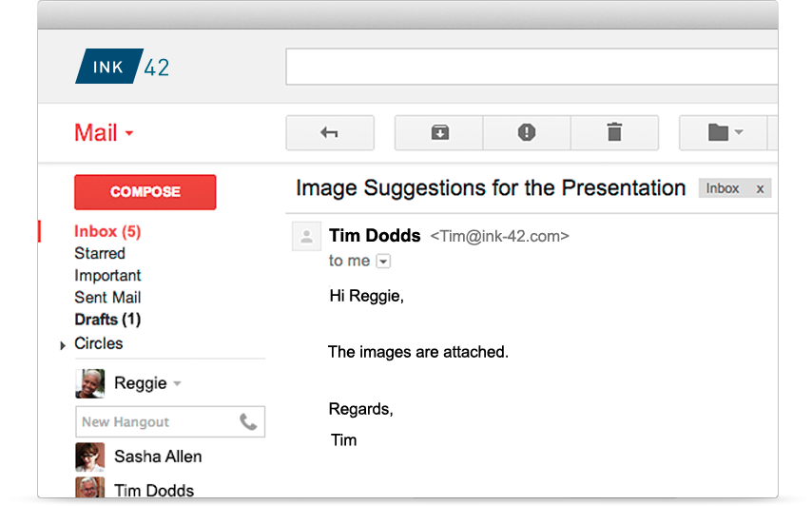Click the COMPOSE button
Screen dimensions: 812x506
click(x=145, y=192)
